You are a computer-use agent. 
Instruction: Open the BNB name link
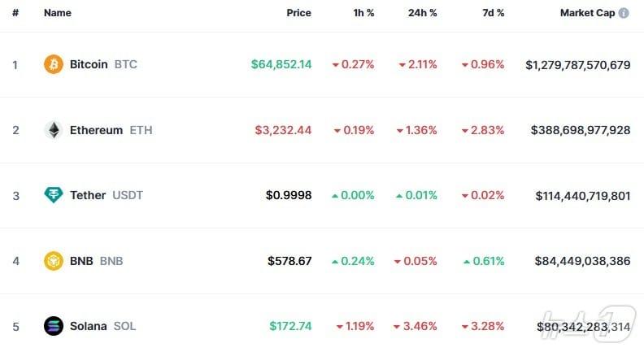[96, 261]
